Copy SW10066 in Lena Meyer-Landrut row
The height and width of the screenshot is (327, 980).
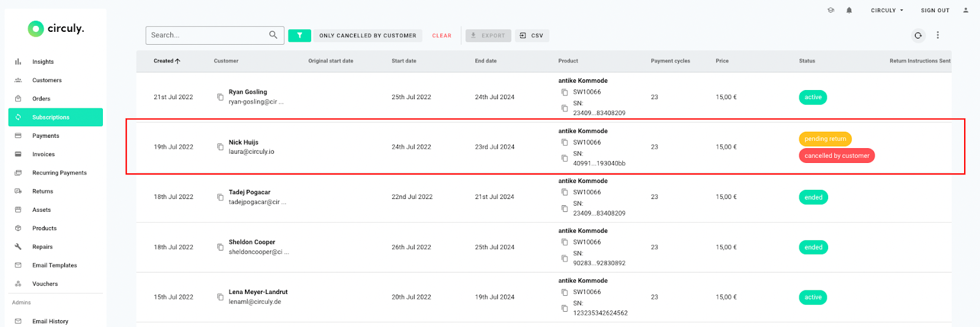point(565,292)
